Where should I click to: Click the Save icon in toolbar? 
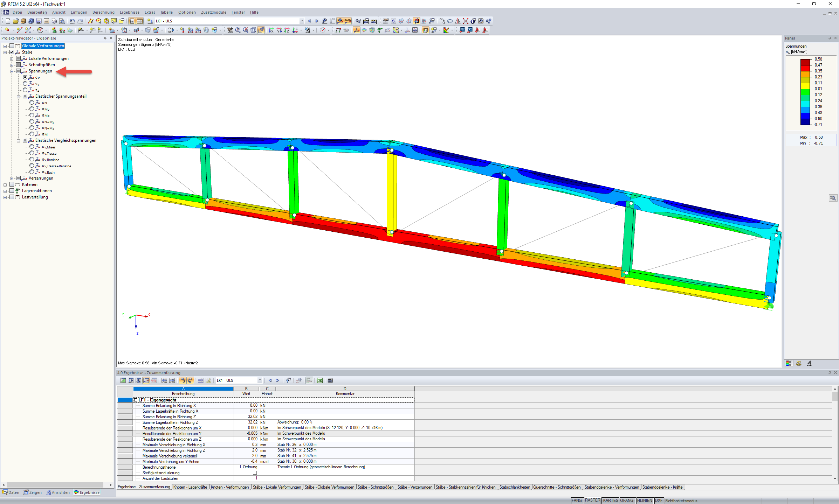point(39,21)
